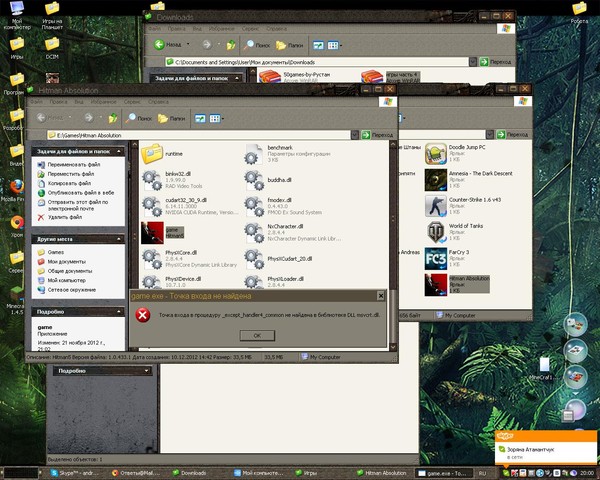Open Правка menu in Hitman Absolution window
This screenshot has height=480, width=600.
pos(58,102)
